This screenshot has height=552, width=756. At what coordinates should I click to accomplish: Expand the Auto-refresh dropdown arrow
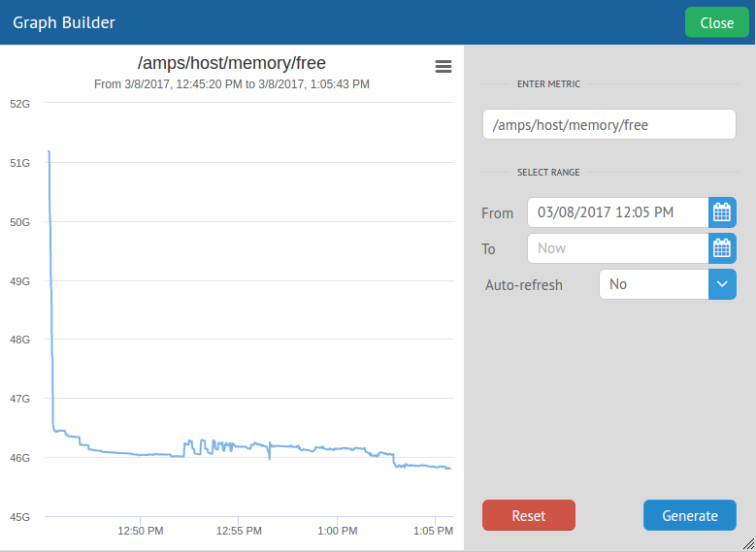(722, 284)
